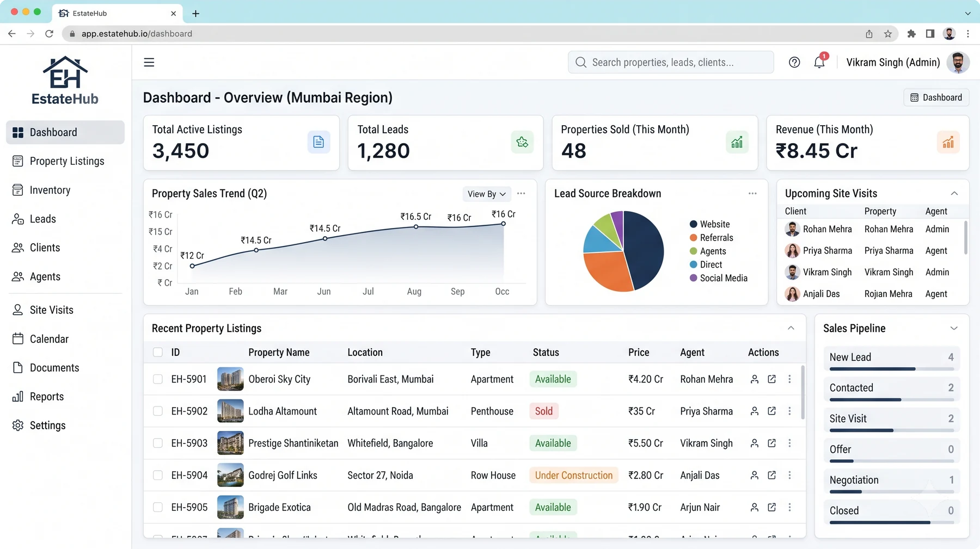Click the Closed pipeline progress bar
This screenshot has height=549, width=980.
click(891, 523)
